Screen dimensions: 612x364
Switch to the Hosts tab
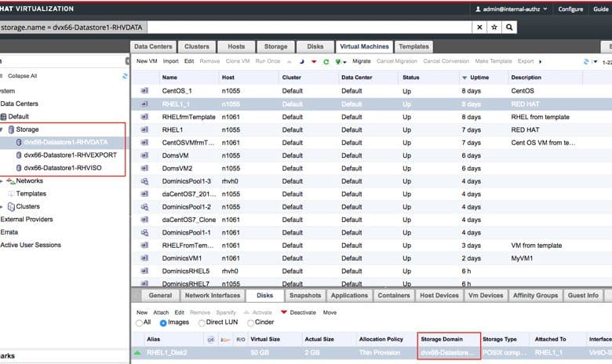[236, 46]
